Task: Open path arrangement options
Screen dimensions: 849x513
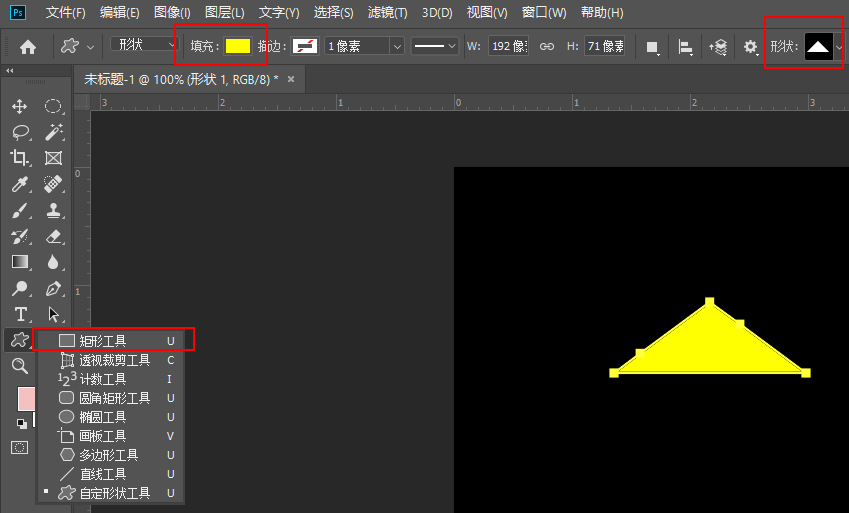Action: (x=718, y=47)
